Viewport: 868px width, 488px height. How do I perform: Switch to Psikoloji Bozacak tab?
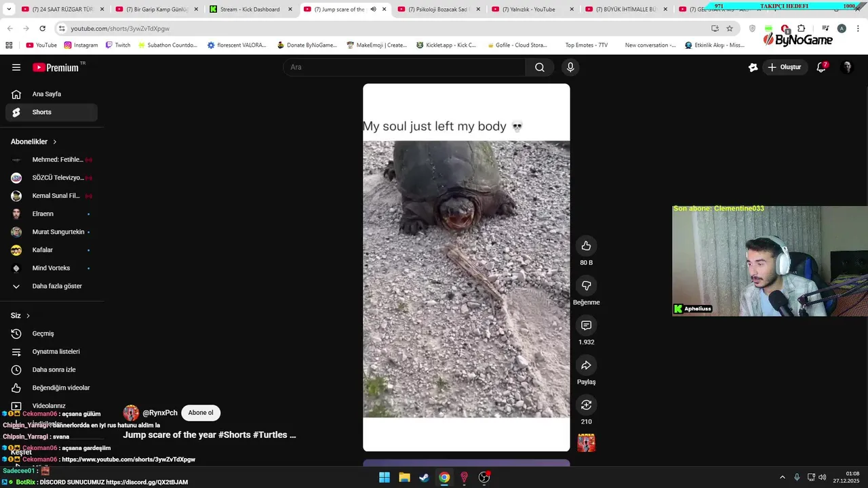[439, 9]
